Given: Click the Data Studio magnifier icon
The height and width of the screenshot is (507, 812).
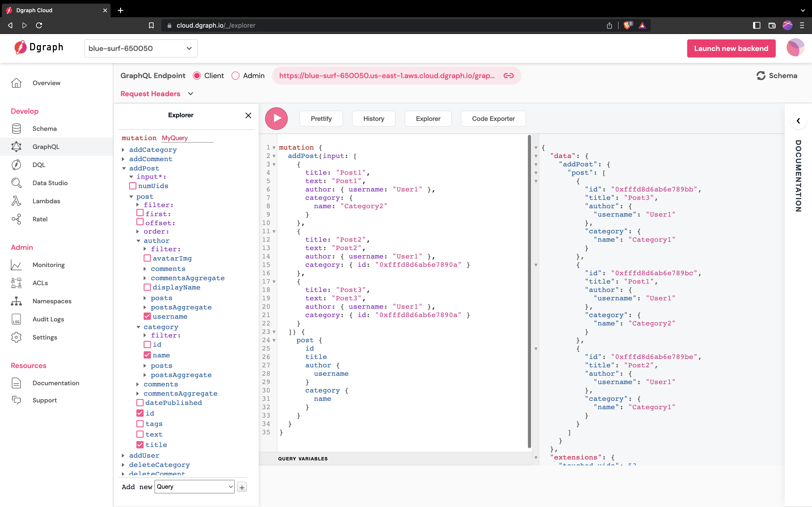Looking at the screenshot, I should [16, 183].
